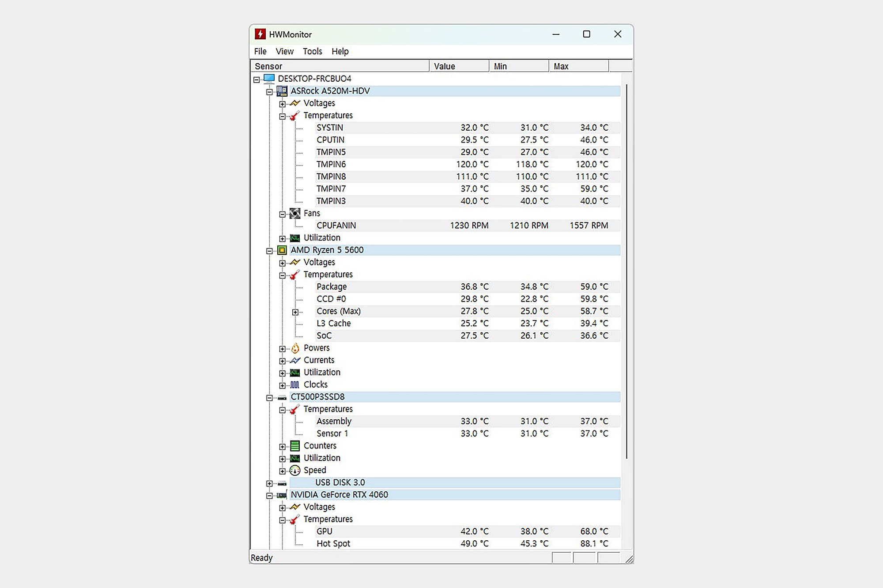Expand Voltages under ASRock A520M-HDV
The image size is (883, 588).
click(283, 104)
